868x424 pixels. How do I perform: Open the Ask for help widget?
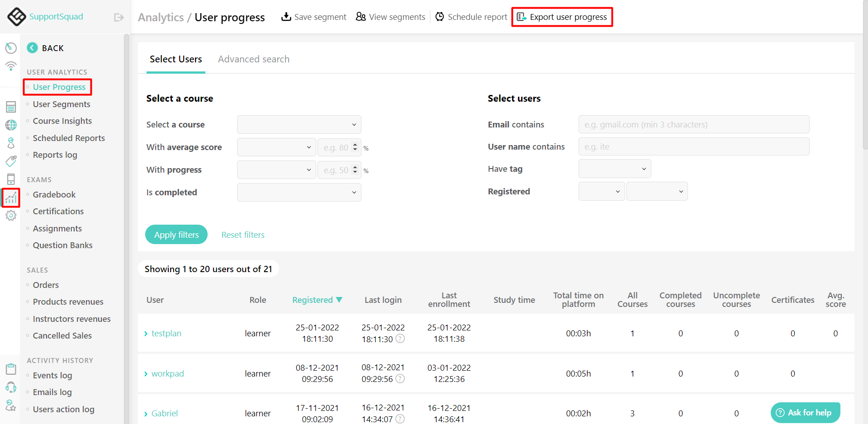point(805,412)
